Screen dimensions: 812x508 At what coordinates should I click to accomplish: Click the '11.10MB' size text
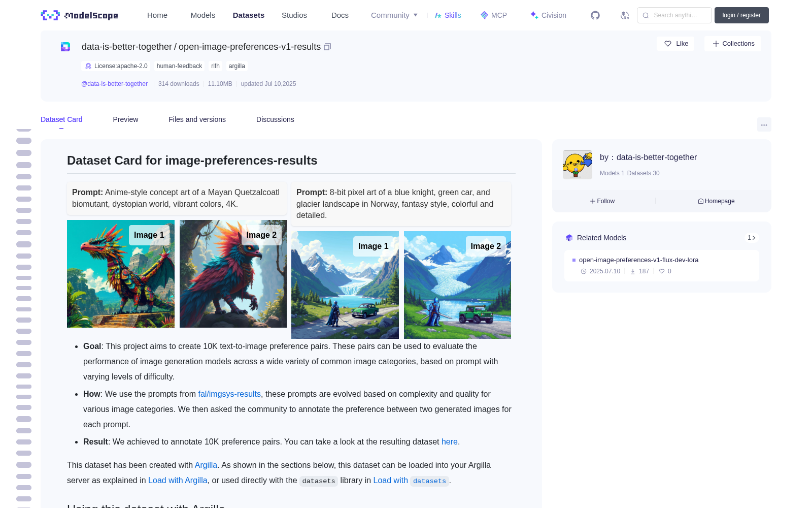(x=220, y=84)
